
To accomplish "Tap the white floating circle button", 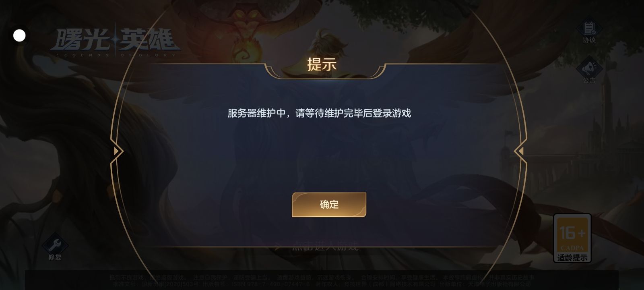I will [x=19, y=35].
